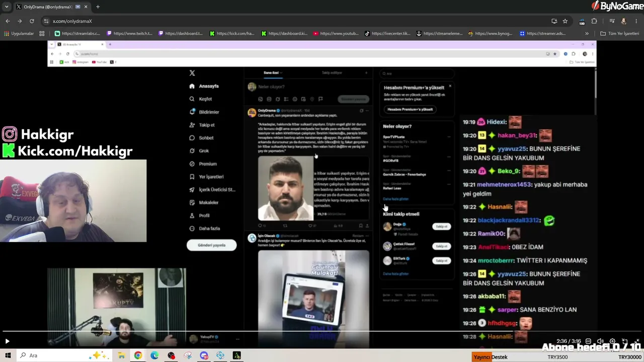Play the video
The width and height of the screenshot is (644, 362).
point(7,341)
